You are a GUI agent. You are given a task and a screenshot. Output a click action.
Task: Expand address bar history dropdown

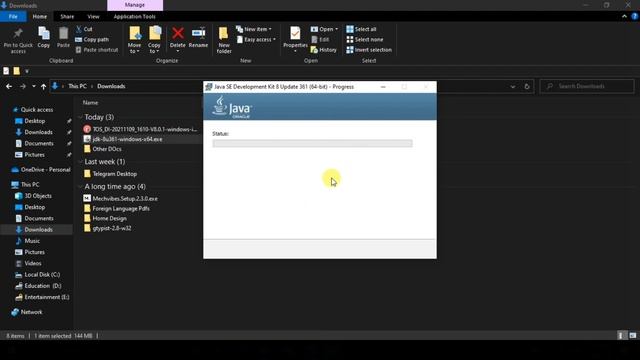[513, 86]
